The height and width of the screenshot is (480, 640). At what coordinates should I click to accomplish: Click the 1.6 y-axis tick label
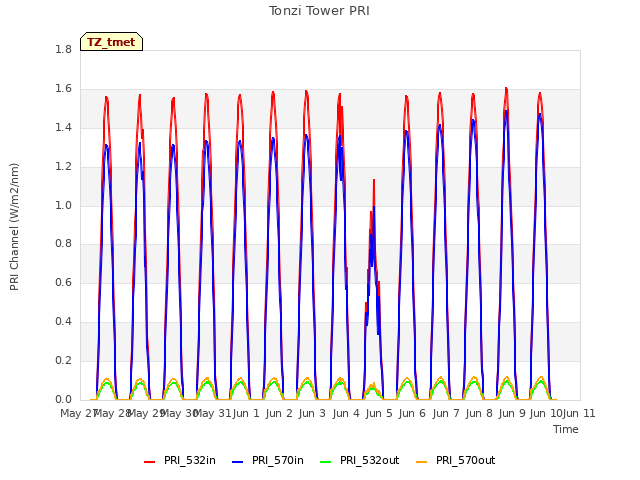[63, 89]
